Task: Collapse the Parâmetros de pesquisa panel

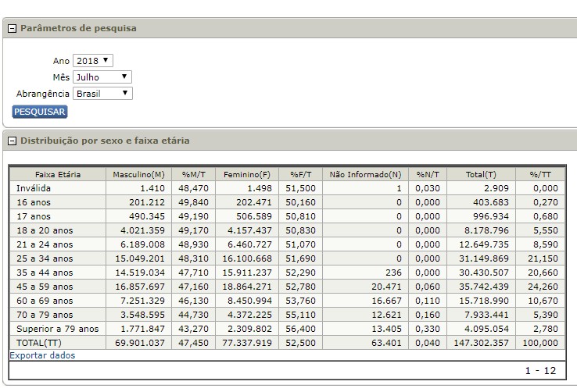Action: 13,29
